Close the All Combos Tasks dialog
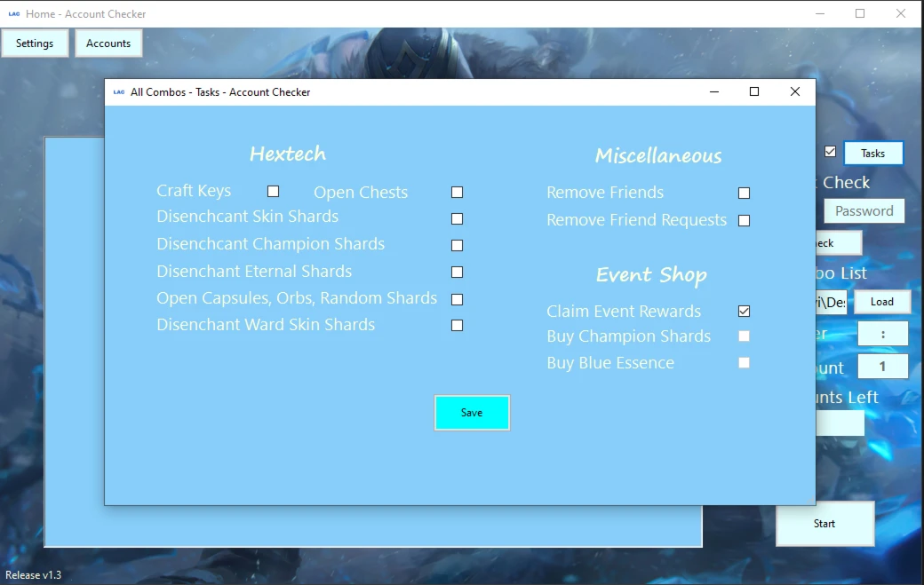The height and width of the screenshot is (585, 924). (795, 92)
